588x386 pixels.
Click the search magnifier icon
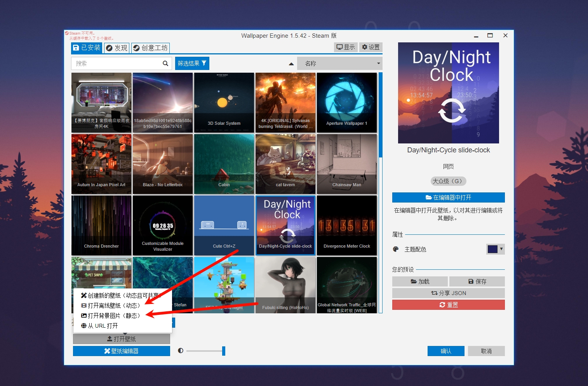pos(165,63)
